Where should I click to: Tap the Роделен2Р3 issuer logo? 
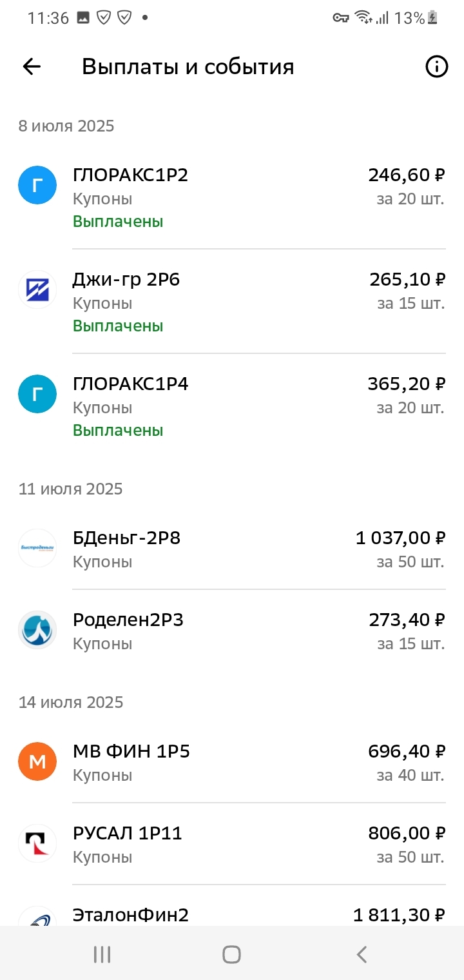click(37, 630)
